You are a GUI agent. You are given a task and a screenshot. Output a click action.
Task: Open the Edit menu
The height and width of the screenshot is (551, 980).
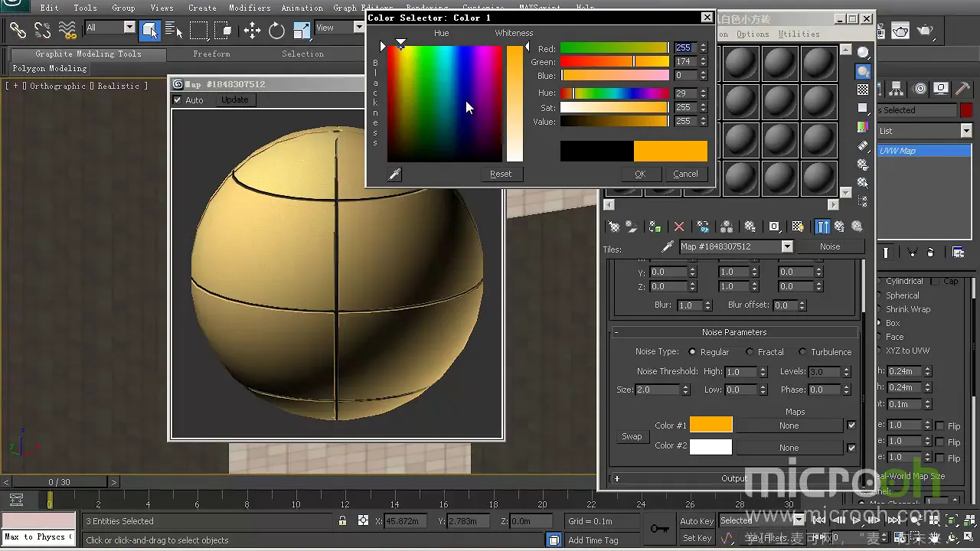49,8
